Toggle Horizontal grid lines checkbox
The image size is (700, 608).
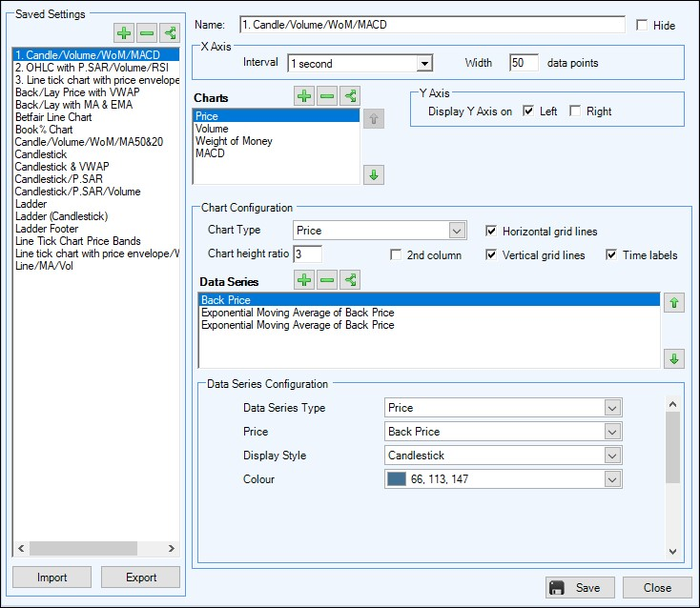coord(491,231)
